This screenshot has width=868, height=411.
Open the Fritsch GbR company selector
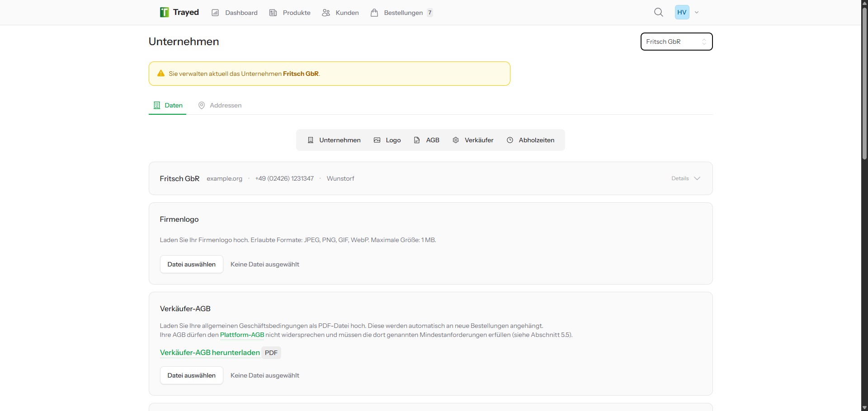point(676,41)
